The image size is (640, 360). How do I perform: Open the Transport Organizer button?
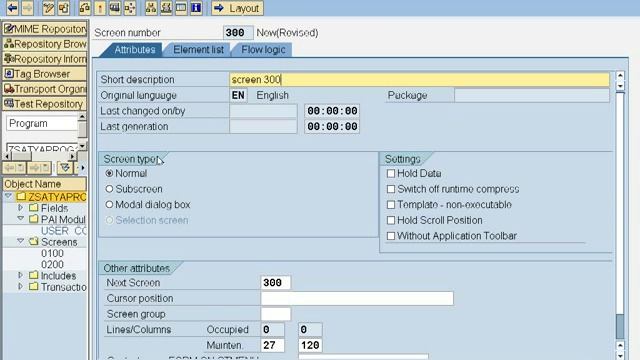pyautogui.click(x=45, y=89)
